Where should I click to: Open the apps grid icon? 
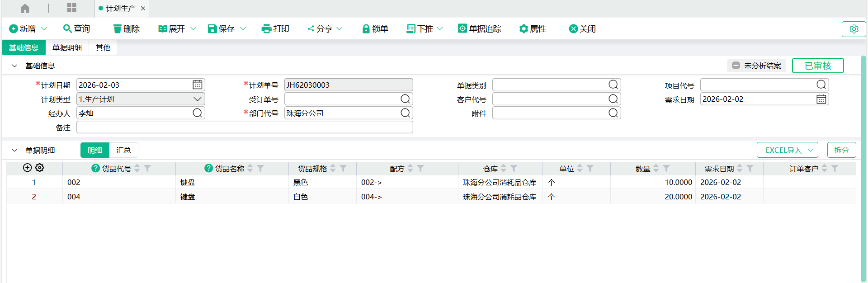tap(71, 8)
